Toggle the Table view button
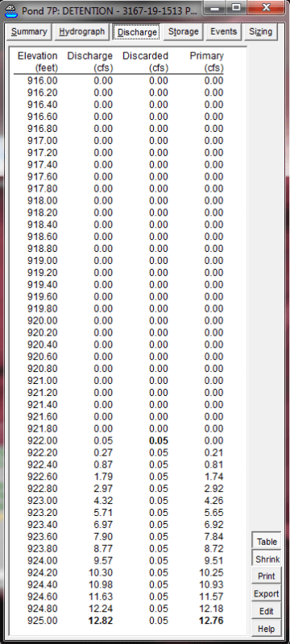Screen dimensions: 290x644 click(x=267, y=542)
